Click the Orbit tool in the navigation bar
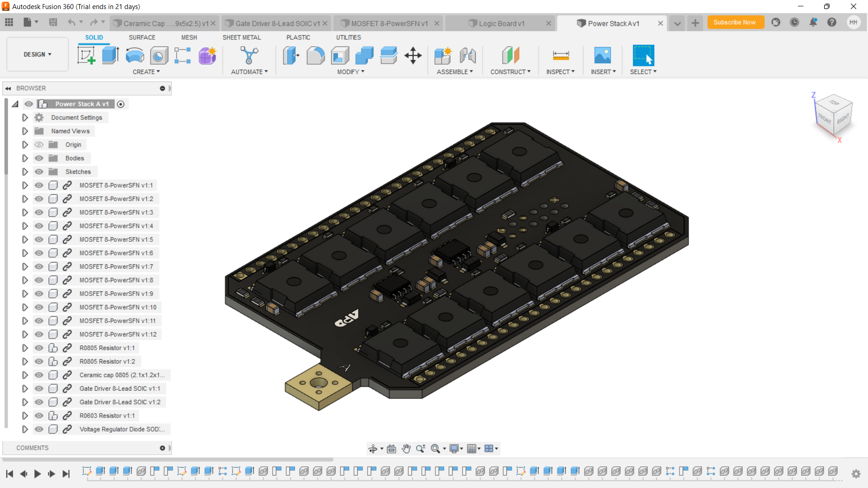868x488 pixels. [x=373, y=449]
